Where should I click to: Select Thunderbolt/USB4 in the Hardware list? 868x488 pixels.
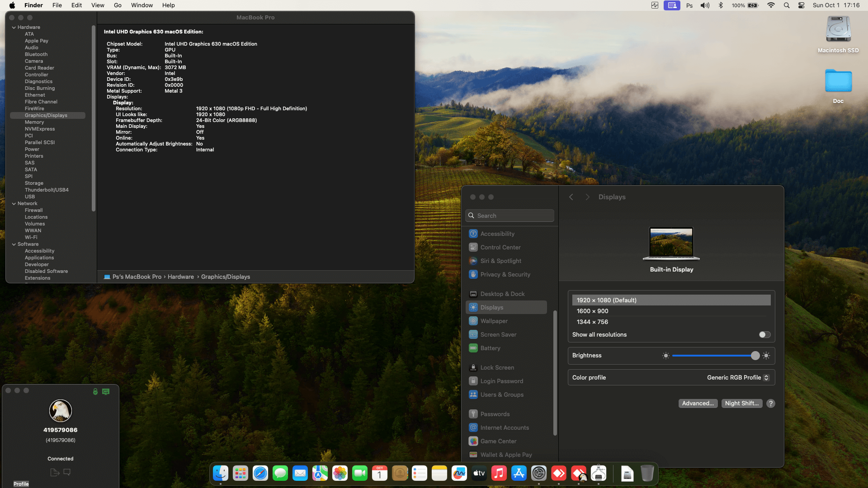coord(47,190)
